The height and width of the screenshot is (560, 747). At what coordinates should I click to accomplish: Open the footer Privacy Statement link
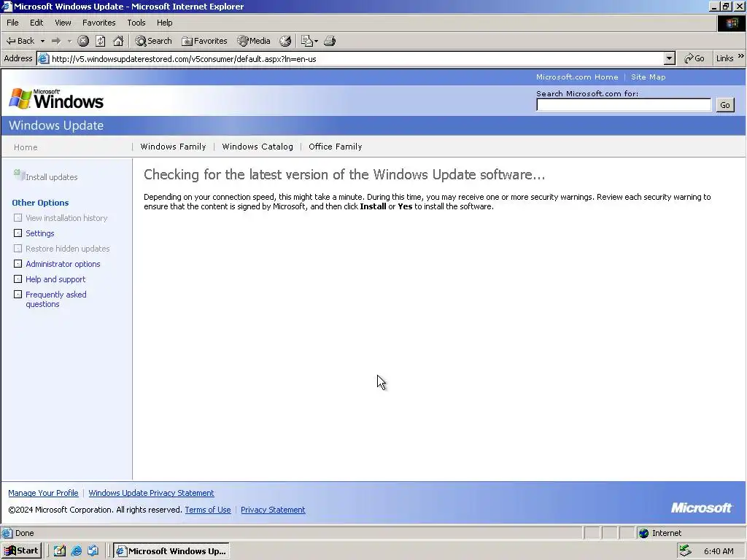[x=273, y=510]
